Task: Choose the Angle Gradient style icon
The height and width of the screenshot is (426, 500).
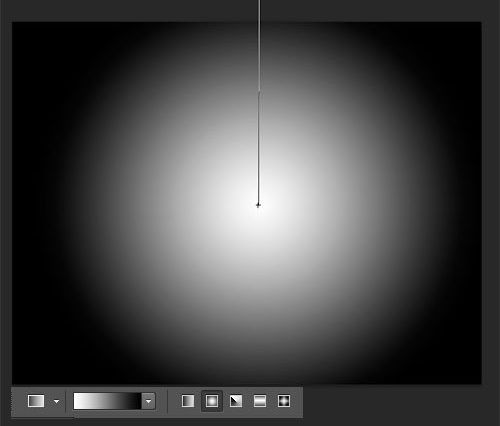Action: pyautogui.click(x=236, y=401)
